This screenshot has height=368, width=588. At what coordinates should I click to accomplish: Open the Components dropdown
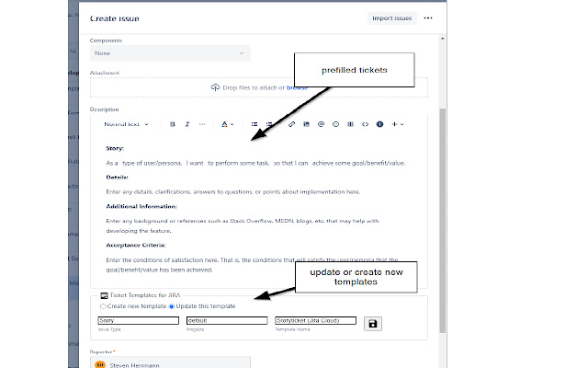point(170,53)
